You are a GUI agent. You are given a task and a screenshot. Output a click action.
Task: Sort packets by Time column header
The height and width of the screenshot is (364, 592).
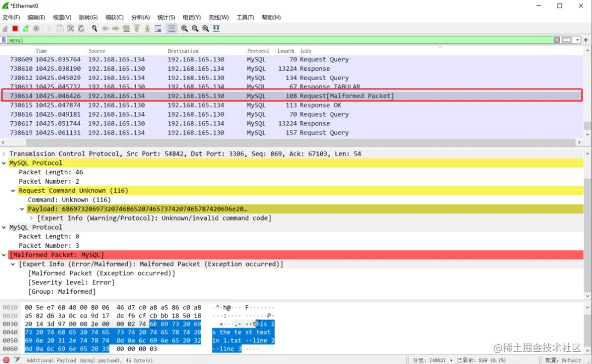[41, 50]
